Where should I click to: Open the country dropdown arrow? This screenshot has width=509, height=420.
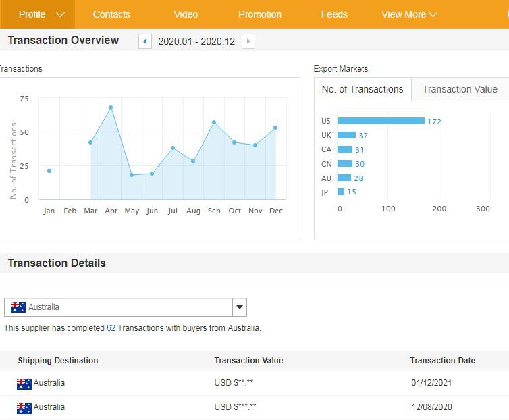click(x=239, y=307)
